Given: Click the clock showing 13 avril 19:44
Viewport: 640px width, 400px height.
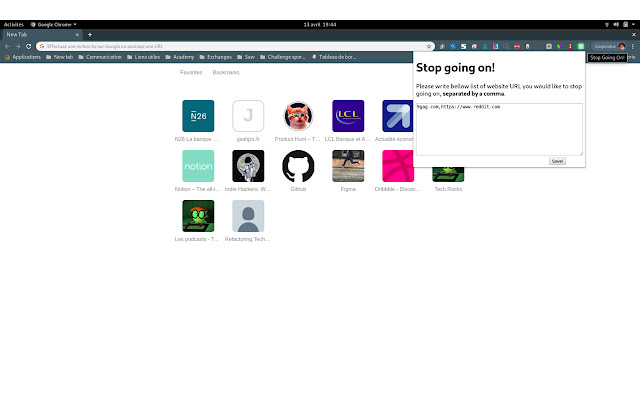Looking at the screenshot, I should click(x=320, y=24).
